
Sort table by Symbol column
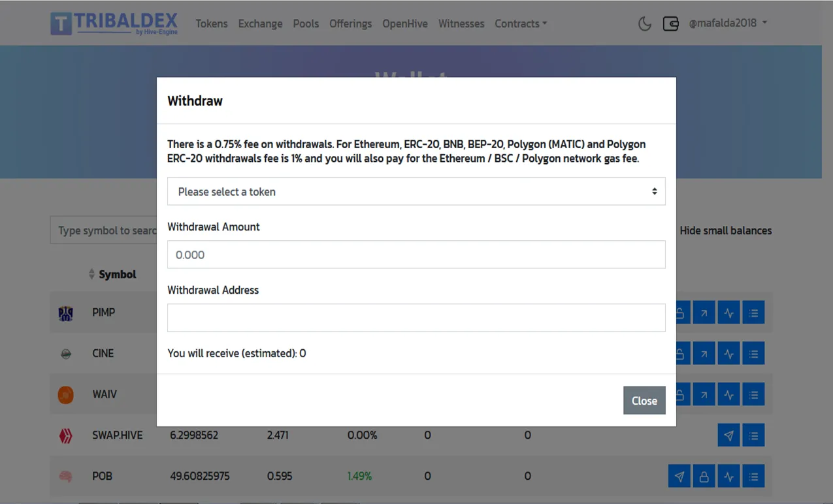tap(112, 274)
